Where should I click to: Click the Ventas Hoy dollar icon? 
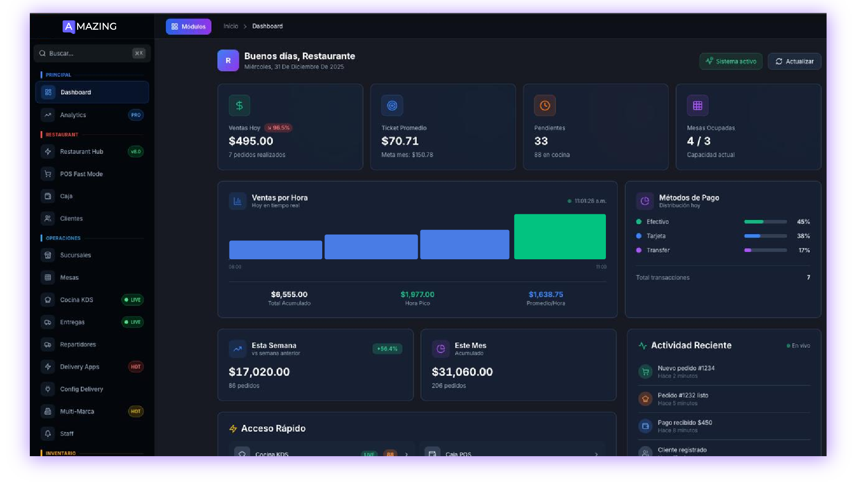point(239,106)
